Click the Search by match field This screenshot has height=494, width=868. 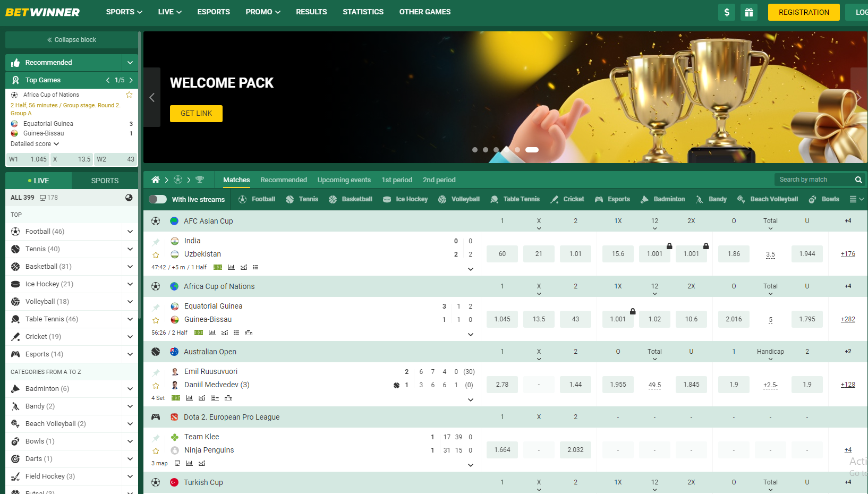point(814,180)
